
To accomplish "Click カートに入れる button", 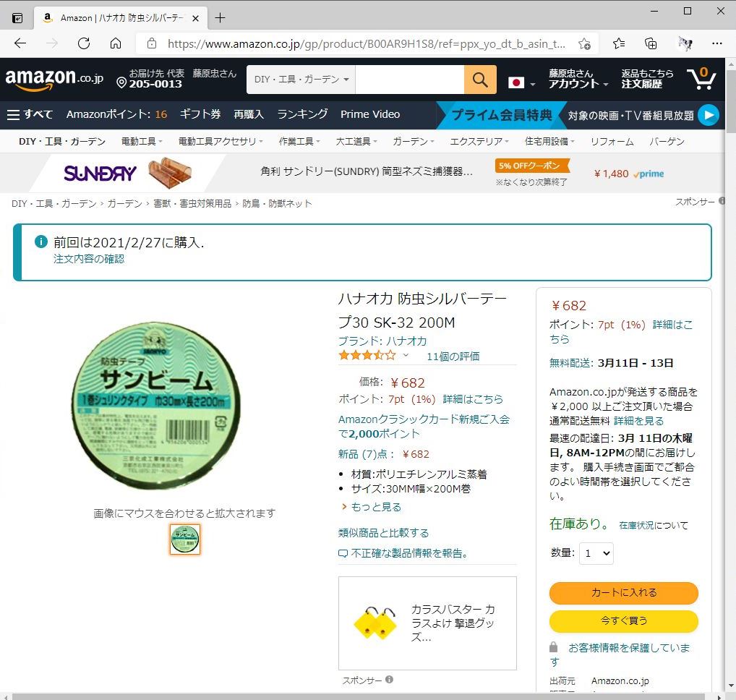I will [x=623, y=592].
